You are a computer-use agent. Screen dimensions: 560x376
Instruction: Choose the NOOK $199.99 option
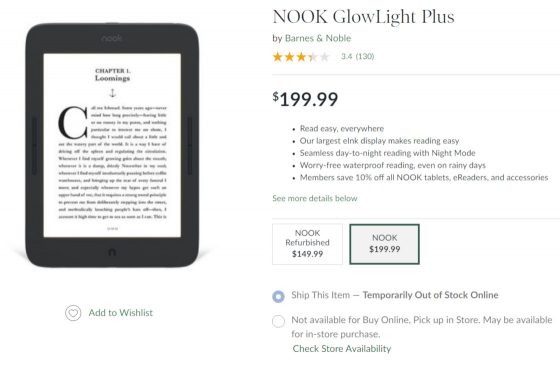[384, 244]
